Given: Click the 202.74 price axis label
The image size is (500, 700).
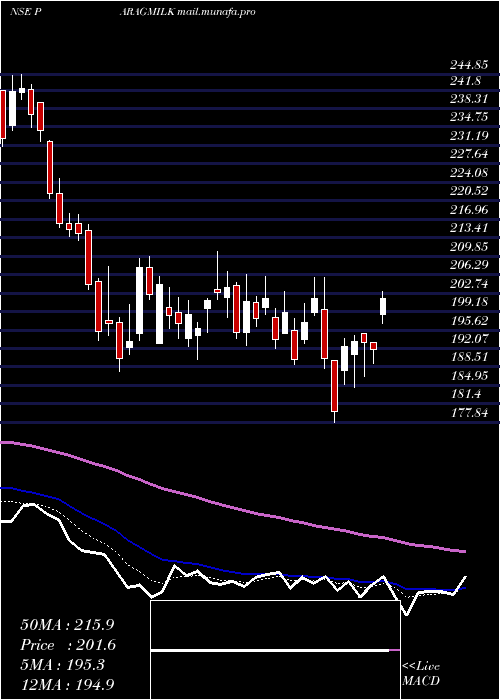Looking at the screenshot, I should (x=468, y=283).
